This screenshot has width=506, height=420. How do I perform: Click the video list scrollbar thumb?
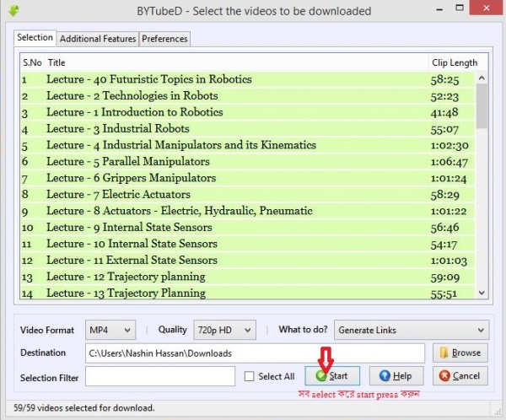tap(482, 106)
